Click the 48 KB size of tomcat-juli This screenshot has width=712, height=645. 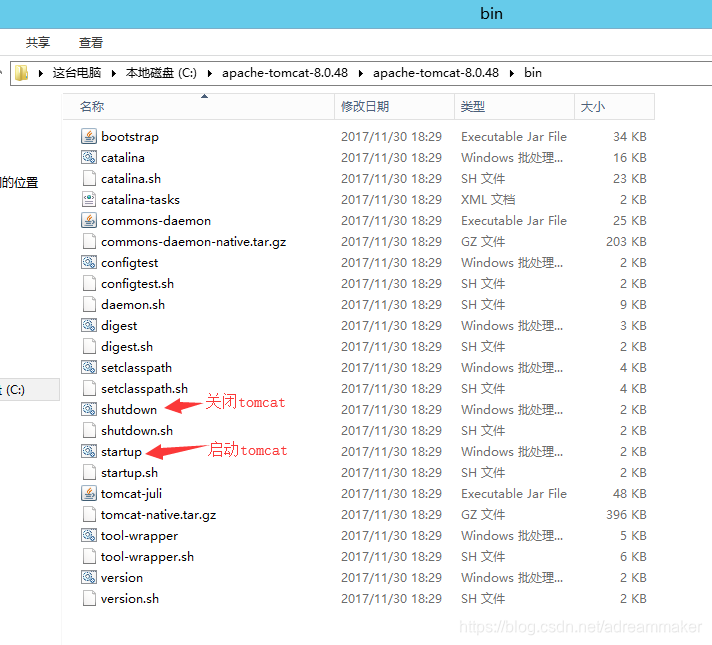(x=629, y=493)
